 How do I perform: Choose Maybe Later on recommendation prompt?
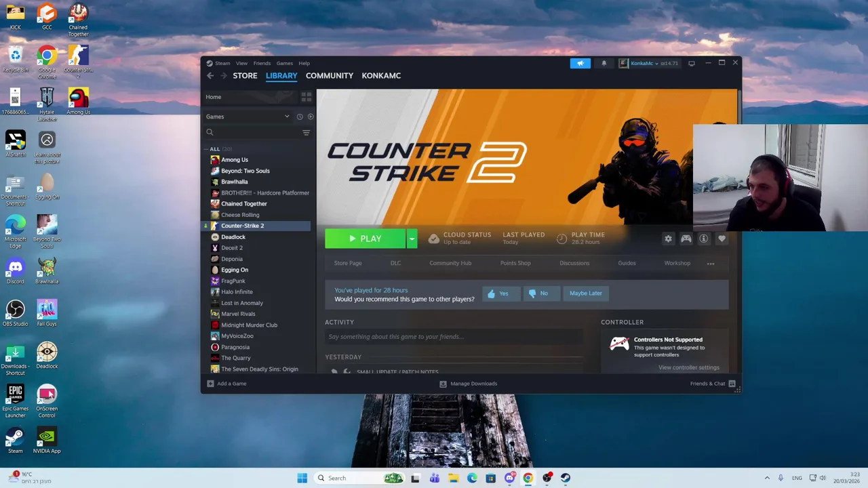click(x=585, y=293)
